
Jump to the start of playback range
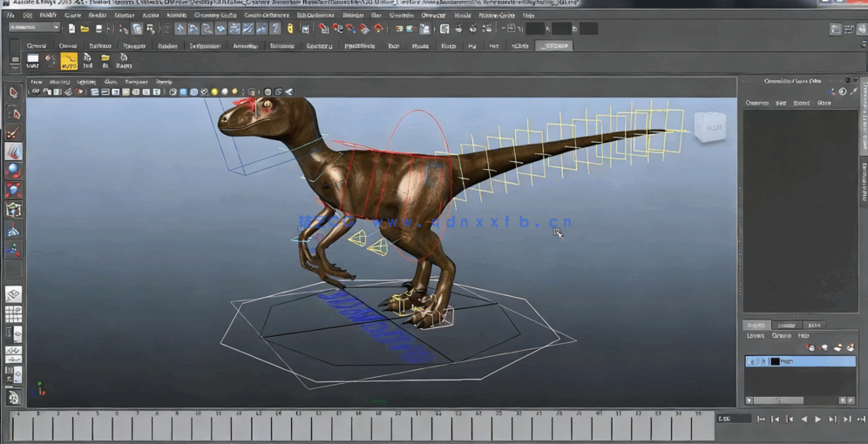click(x=761, y=420)
